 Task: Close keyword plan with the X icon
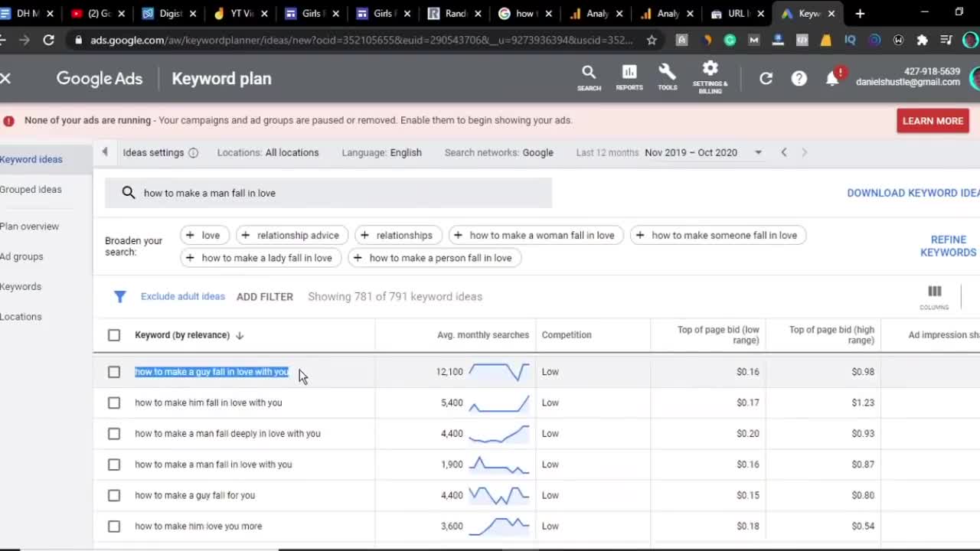tap(6, 78)
